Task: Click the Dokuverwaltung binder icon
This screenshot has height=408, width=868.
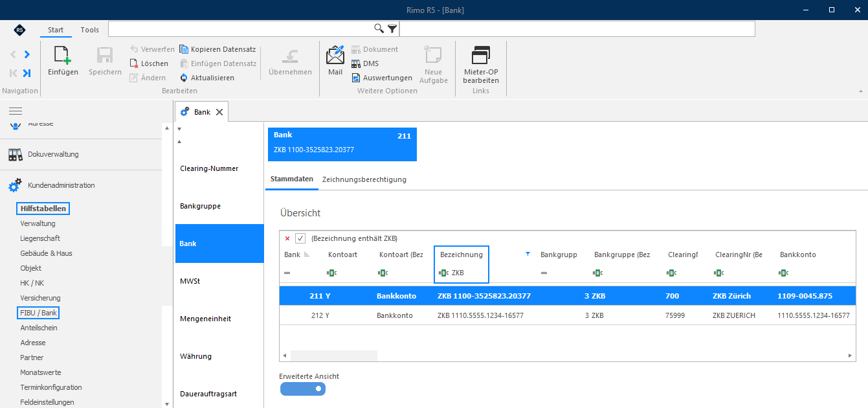Action: click(15, 154)
